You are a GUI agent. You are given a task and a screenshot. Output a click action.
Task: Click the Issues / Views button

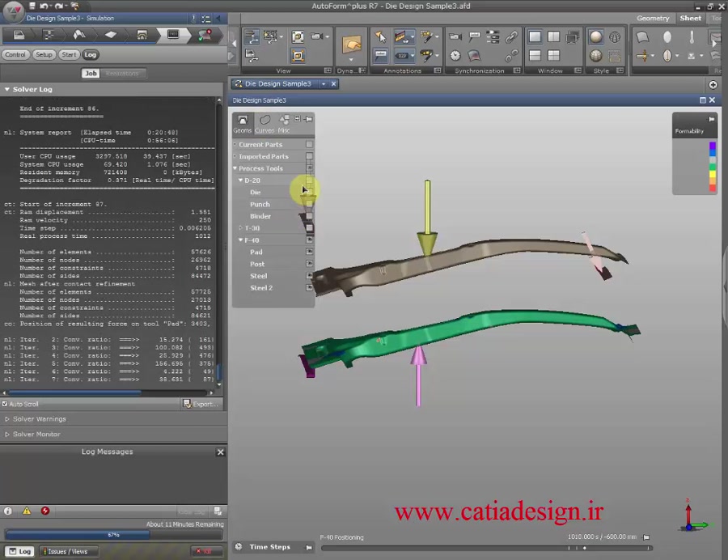pos(68,551)
